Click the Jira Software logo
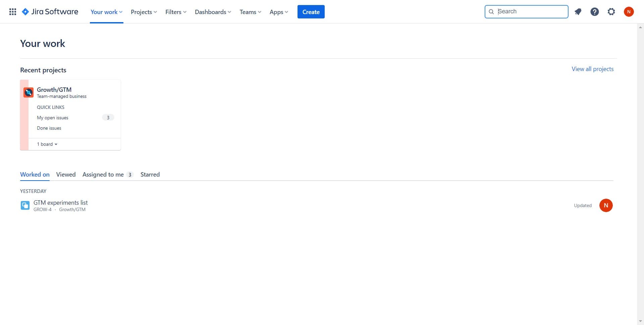 (x=50, y=11)
